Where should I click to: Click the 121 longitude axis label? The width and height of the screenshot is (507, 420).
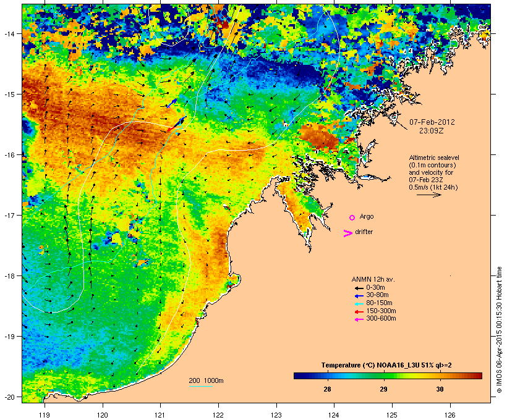pyautogui.click(x=161, y=415)
